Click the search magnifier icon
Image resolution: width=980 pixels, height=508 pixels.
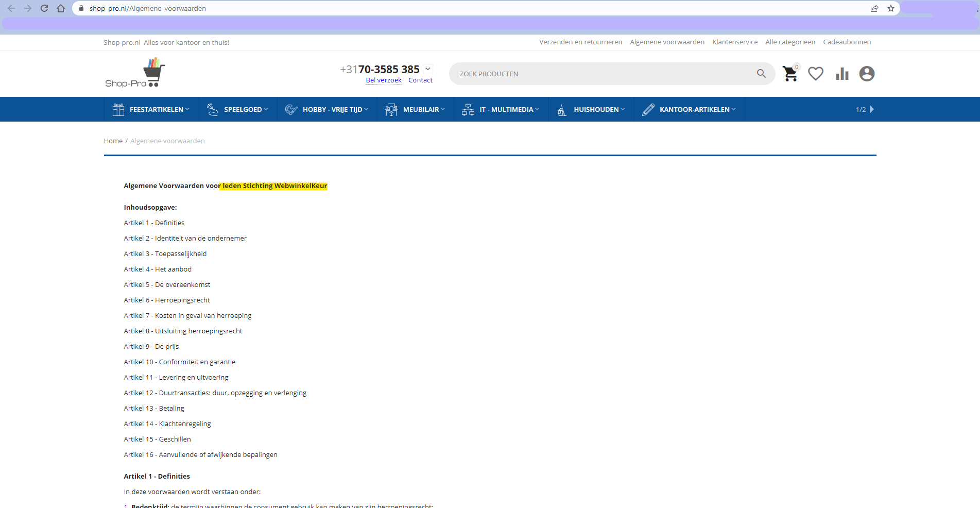click(761, 74)
